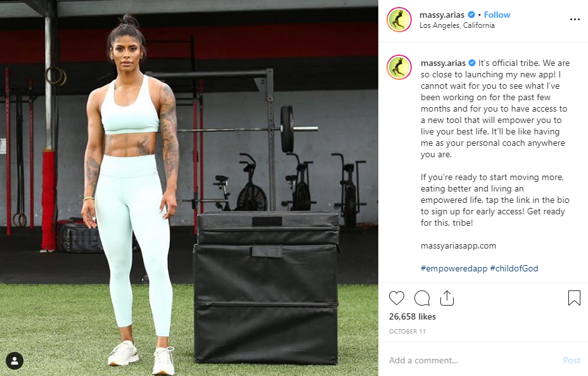
Task: Click the verified badge in header
Action: pos(471,15)
